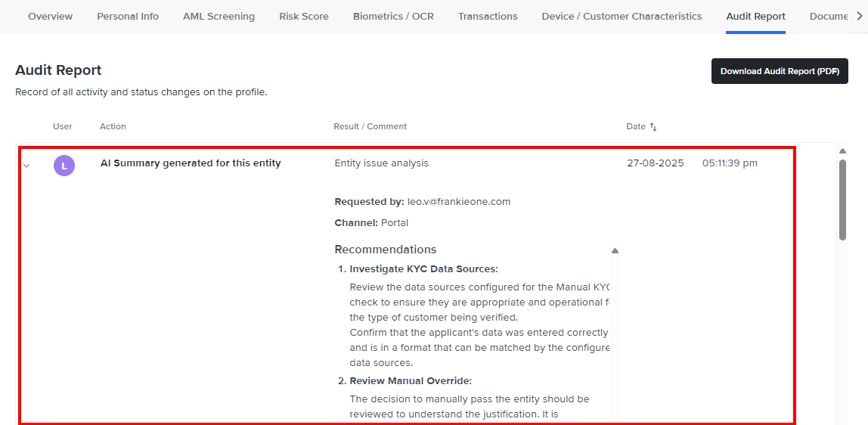
Task: Open the Biometrics / OCR tab
Action: coord(393,16)
